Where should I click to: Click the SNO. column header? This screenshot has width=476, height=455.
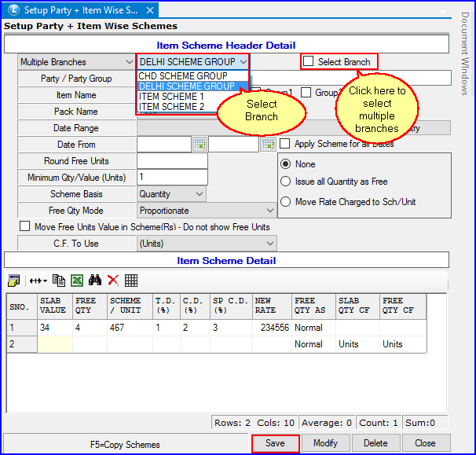click(x=22, y=306)
